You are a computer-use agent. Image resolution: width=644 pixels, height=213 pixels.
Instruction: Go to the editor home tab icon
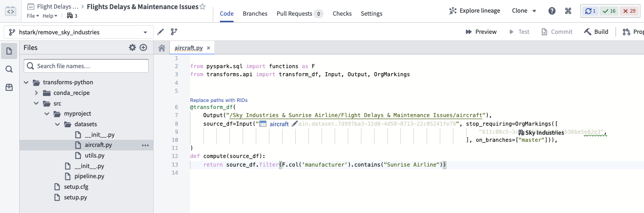[x=162, y=48]
